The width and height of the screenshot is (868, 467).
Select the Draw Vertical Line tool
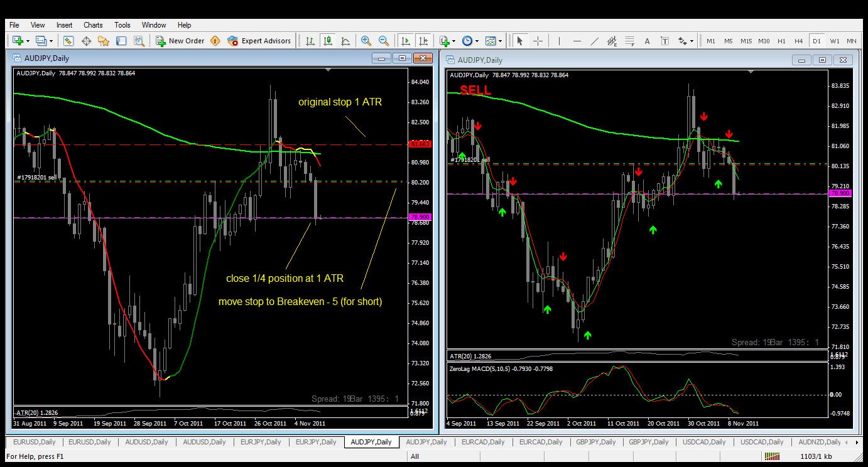coord(558,41)
